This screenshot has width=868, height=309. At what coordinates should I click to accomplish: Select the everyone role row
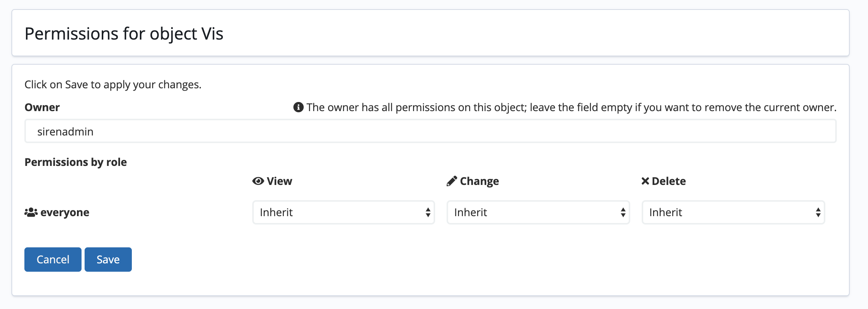point(64,212)
